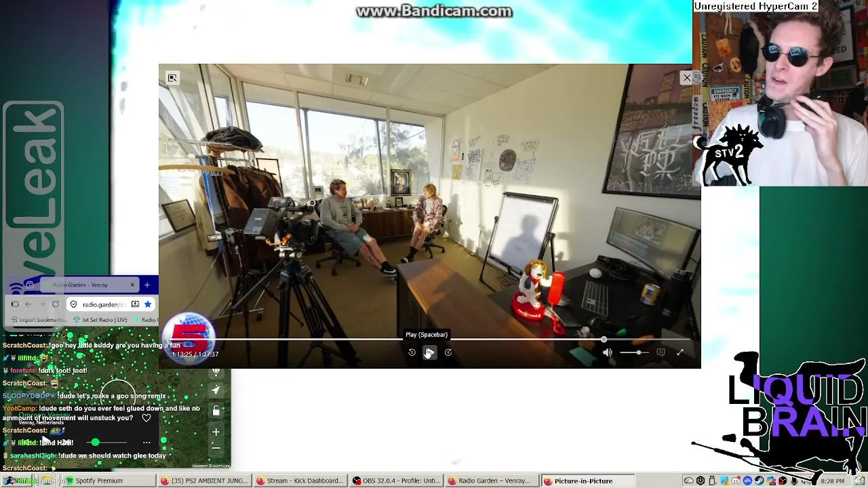
Task: Adjust the Picture-in-Picture volume slider
Action: [635, 352]
